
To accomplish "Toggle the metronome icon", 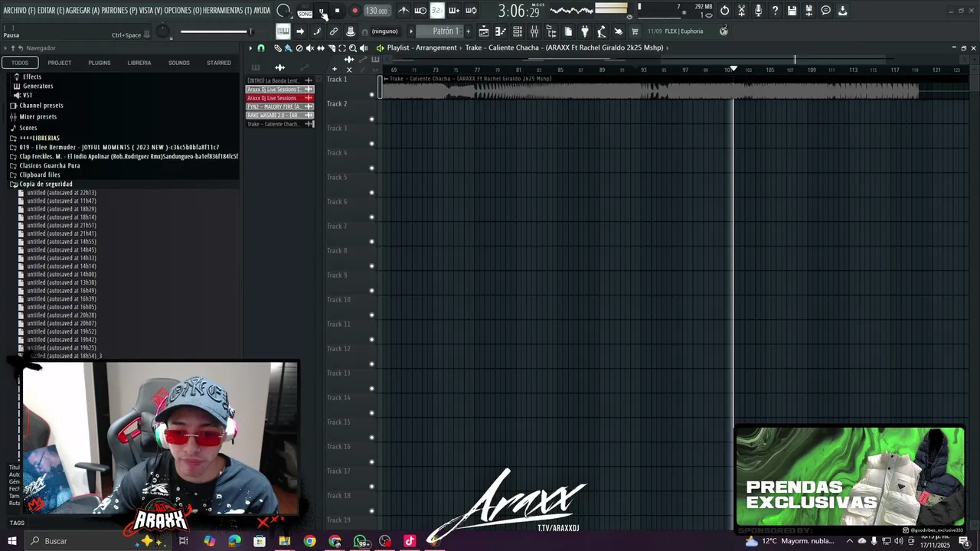I will point(403,11).
